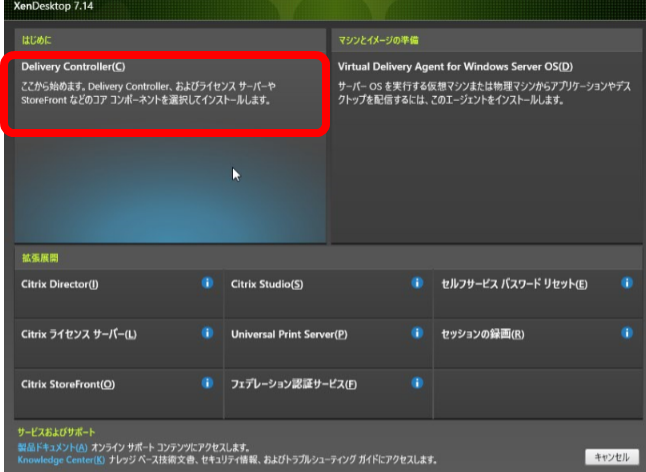Open Citrix Director installer tile
The width and height of the screenshot is (646, 472).
coord(119,294)
